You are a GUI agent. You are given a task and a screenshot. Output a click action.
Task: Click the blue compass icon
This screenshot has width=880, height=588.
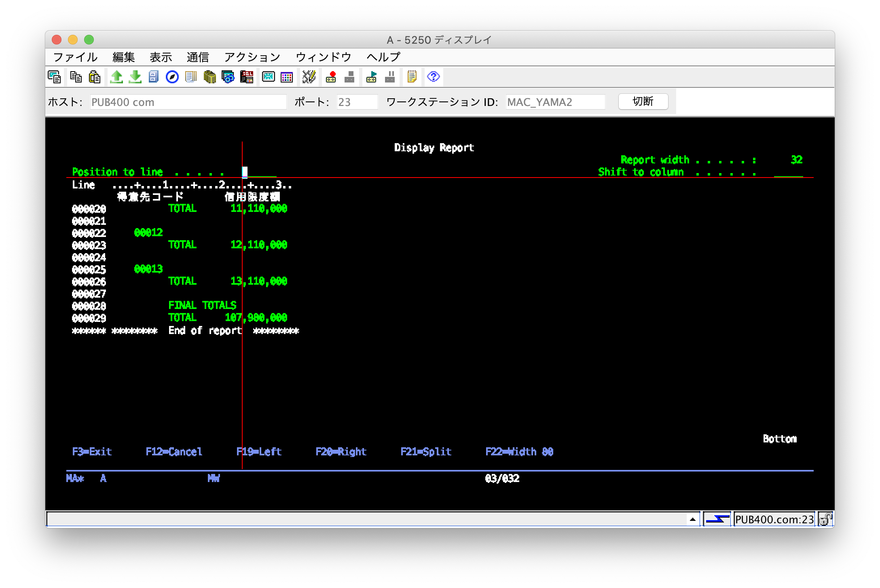click(172, 77)
